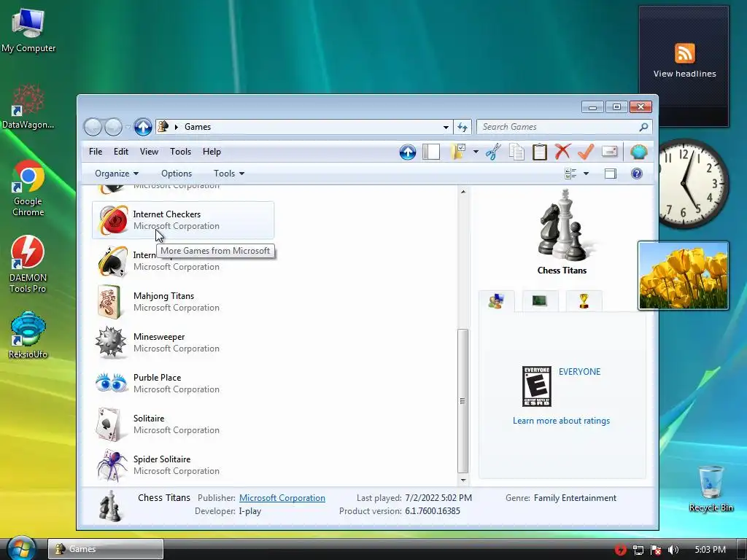747x560 pixels.
Task: Click the games list scrollbar thumb
Action: point(462,401)
